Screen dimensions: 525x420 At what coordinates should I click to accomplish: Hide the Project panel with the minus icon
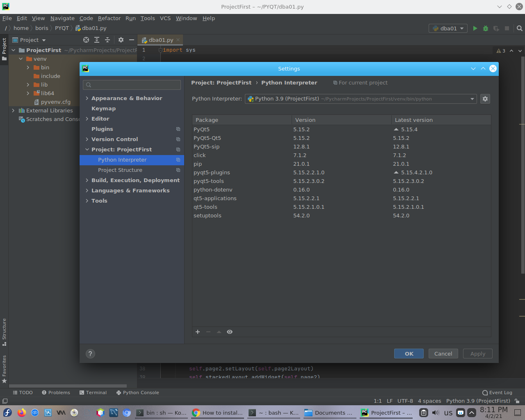tap(132, 40)
